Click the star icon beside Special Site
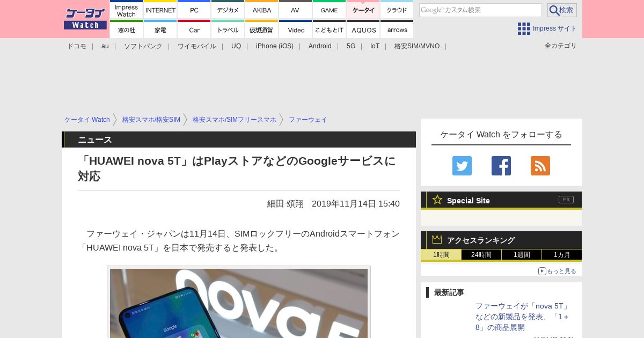 point(437,200)
